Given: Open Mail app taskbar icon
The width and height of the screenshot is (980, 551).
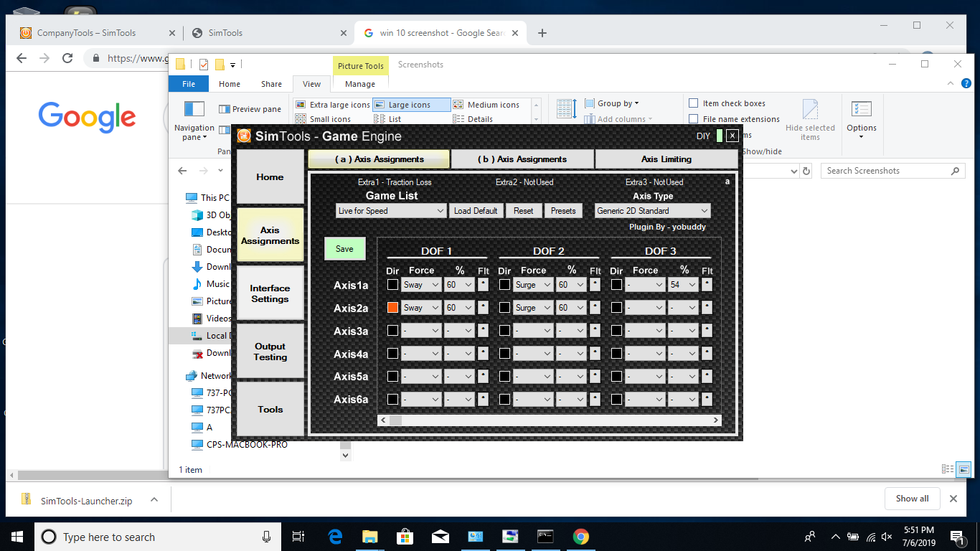Looking at the screenshot, I should [440, 537].
